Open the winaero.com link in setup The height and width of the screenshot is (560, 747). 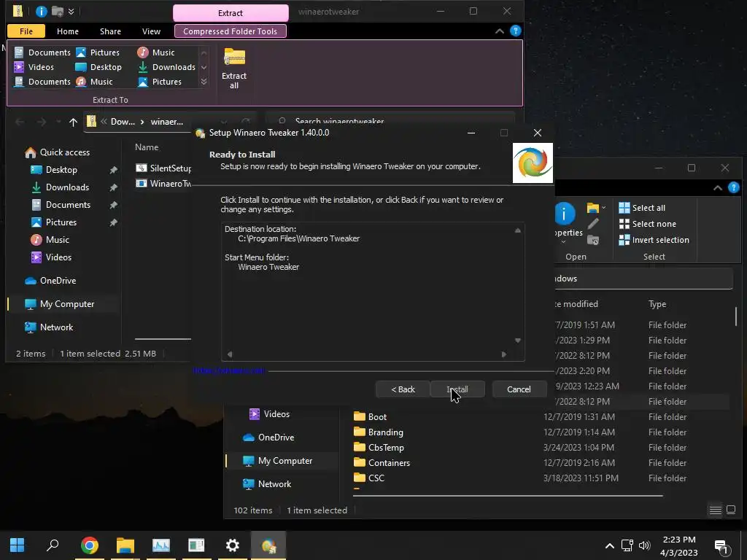coord(228,370)
